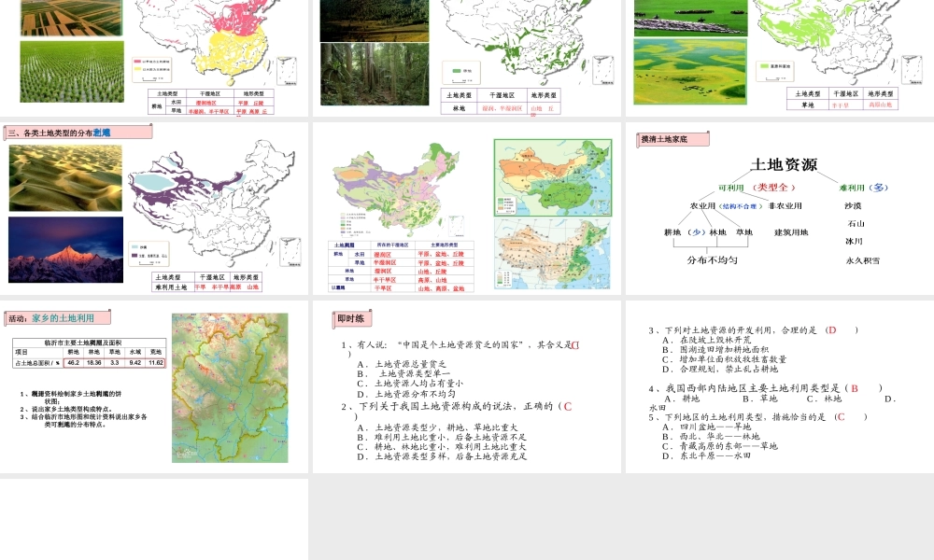Click the yellow flower meadow photo

690,72
